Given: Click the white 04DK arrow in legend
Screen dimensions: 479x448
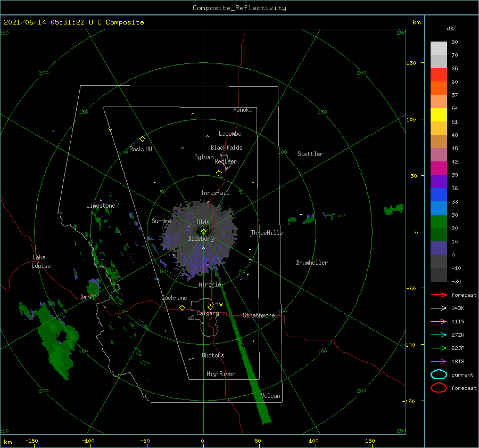Looking at the screenshot, I should point(439,308).
